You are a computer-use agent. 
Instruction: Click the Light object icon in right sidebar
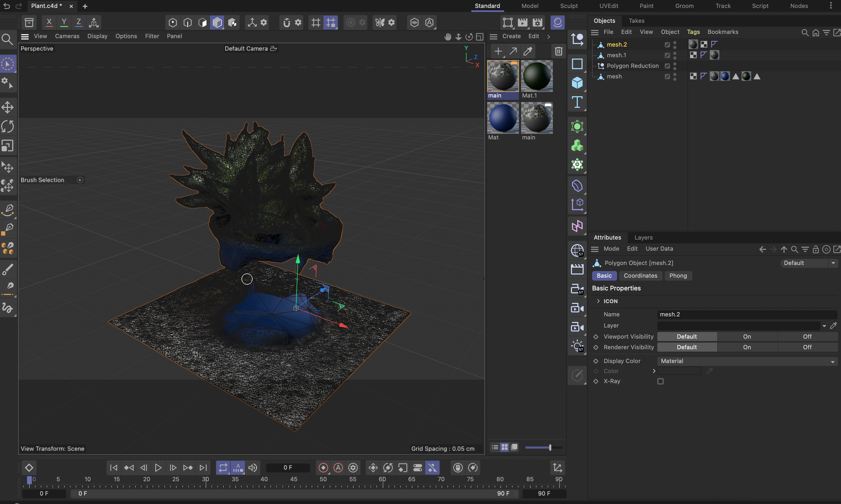pyautogui.click(x=577, y=346)
